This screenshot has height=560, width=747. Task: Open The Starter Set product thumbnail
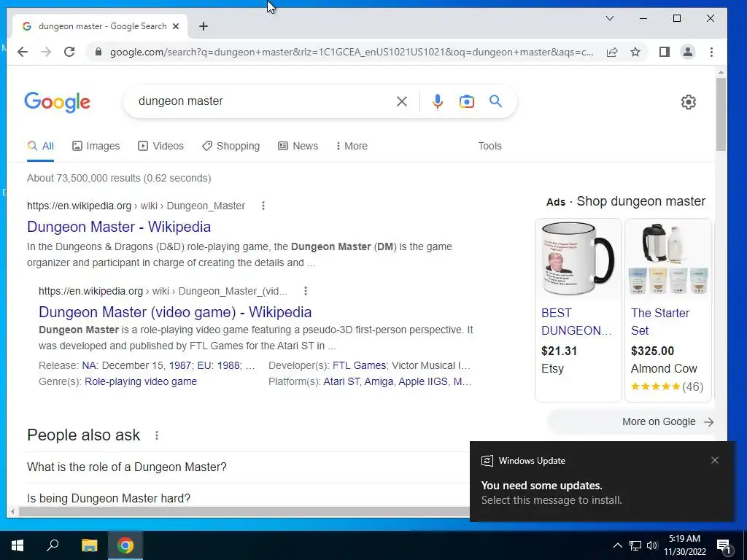(668, 260)
